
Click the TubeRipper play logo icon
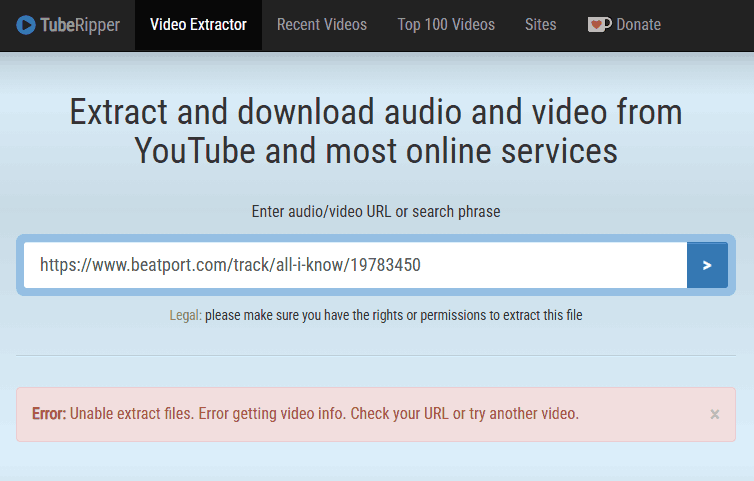pyautogui.click(x=26, y=25)
